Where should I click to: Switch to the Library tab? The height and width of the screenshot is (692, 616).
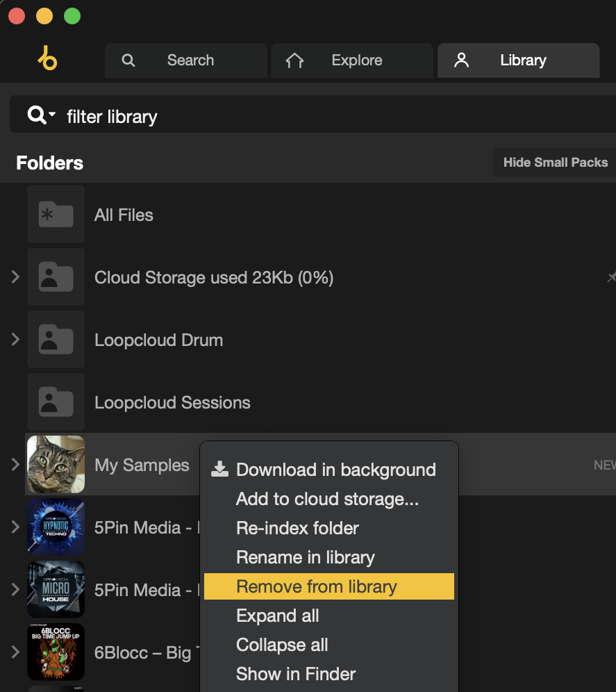click(519, 60)
